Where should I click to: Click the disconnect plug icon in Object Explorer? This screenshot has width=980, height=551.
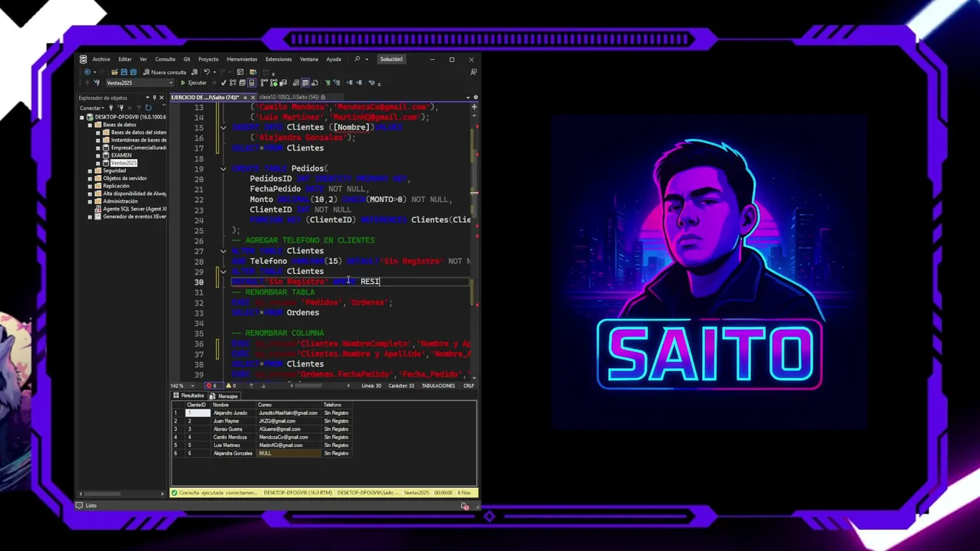coord(121,108)
